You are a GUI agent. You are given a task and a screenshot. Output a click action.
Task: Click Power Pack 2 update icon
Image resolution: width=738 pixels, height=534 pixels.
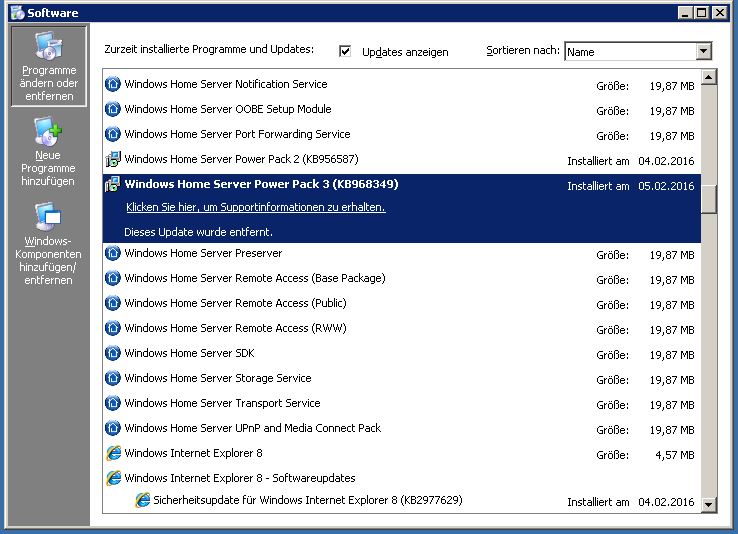(x=112, y=159)
